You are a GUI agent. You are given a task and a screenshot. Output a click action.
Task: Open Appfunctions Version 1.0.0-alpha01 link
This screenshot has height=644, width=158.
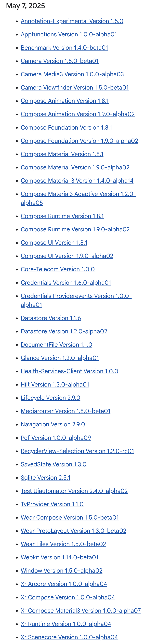[69, 34]
